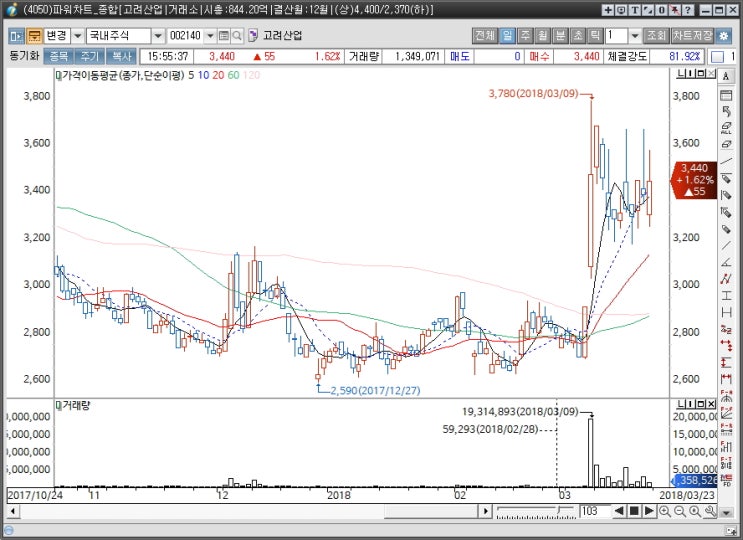Toggle the 20-day moving average line
The width and height of the screenshot is (743, 540).
coord(218,75)
